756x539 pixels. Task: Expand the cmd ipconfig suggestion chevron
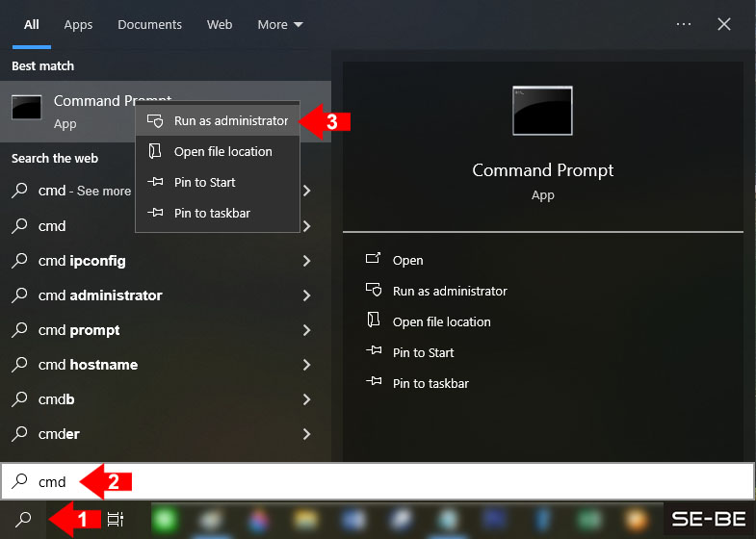click(x=306, y=261)
